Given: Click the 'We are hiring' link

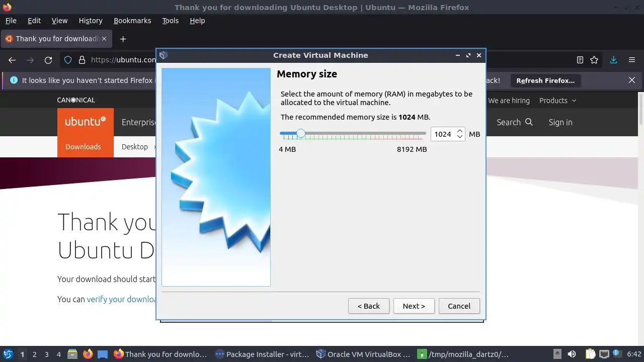Looking at the screenshot, I should [x=509, y=101].
